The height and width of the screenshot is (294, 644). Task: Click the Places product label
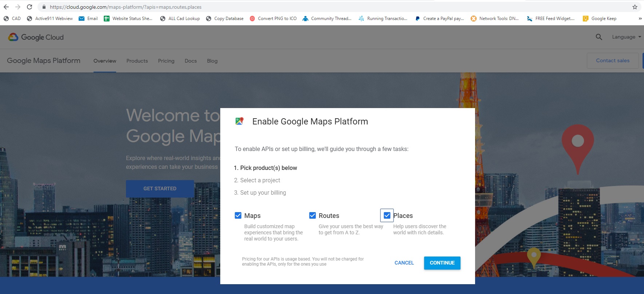point(403,215)
